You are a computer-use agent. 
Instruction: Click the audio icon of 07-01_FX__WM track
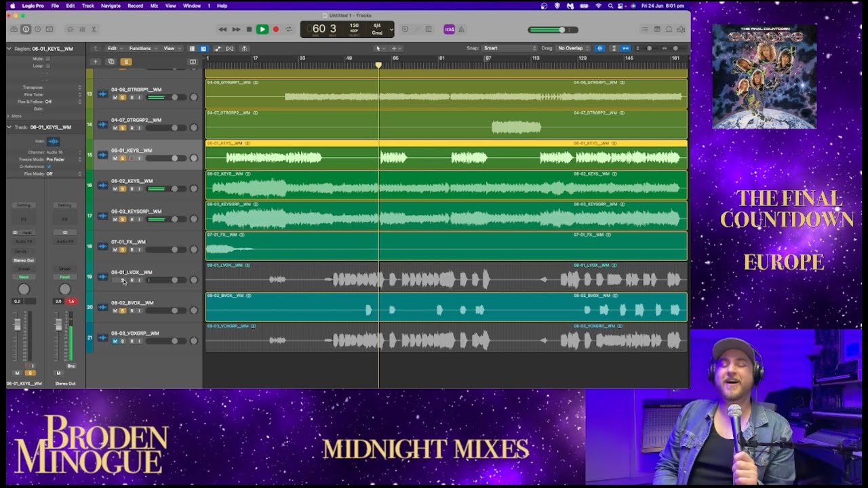point(102,246)
